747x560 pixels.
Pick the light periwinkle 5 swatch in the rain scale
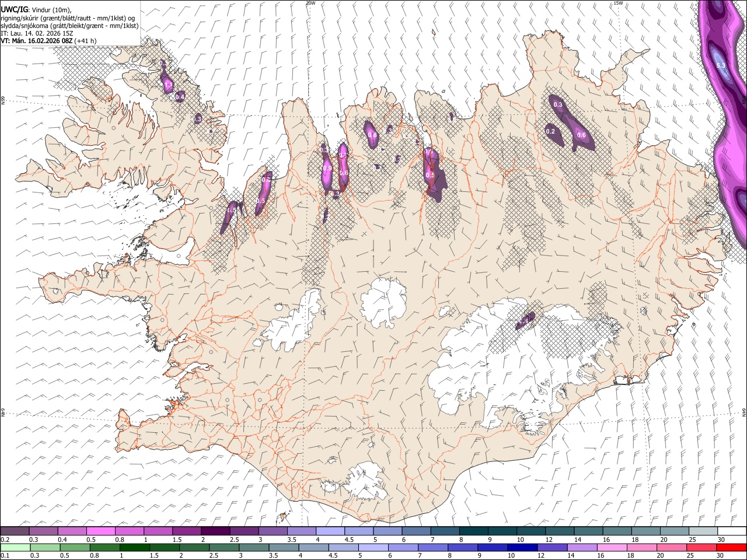pyautogui.click(x=373, y=547)
